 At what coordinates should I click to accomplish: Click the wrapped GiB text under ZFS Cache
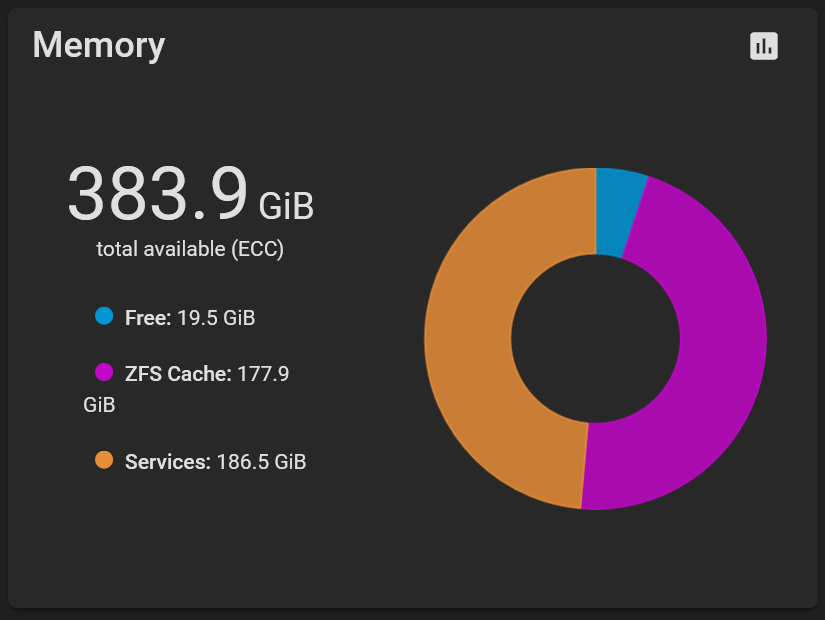tap(99, 405)
